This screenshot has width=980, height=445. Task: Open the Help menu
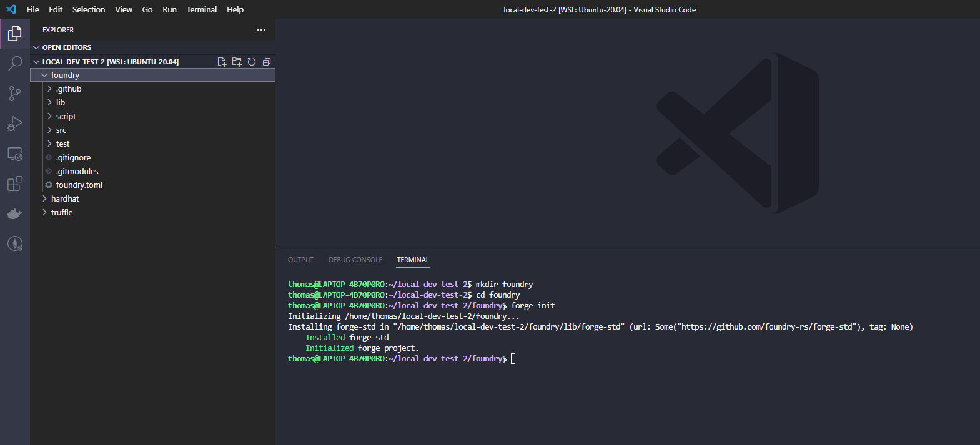(x=235, y=9)
